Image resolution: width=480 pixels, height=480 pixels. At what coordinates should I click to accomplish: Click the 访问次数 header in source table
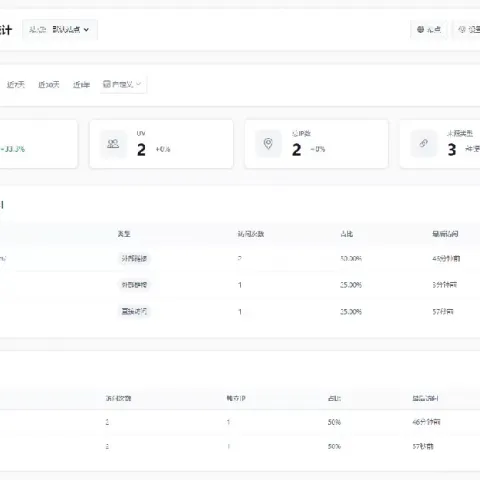251,234
